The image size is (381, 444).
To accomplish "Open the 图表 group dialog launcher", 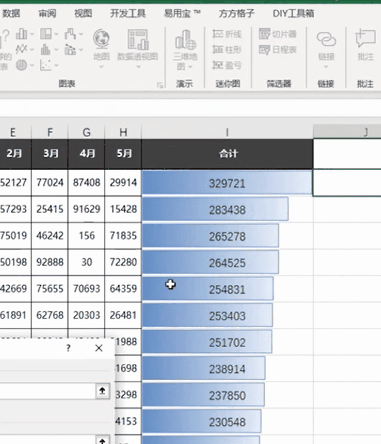I will click(160, 85).
